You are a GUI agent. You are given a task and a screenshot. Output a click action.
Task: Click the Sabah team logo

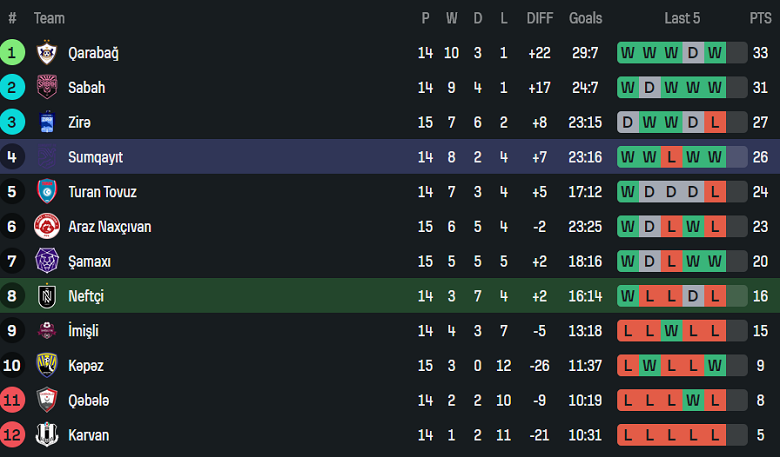[46, 88]
